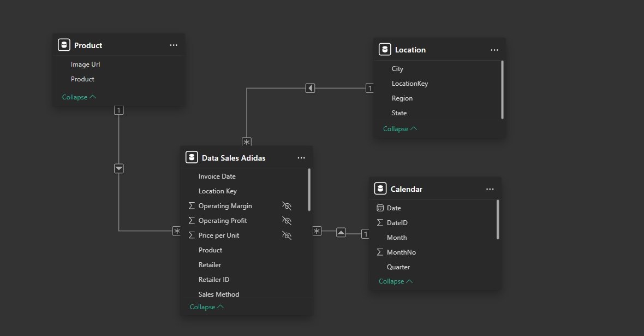Open the more options menu on Calendar table
Screen dimensions: 644x336
point(490,188)
